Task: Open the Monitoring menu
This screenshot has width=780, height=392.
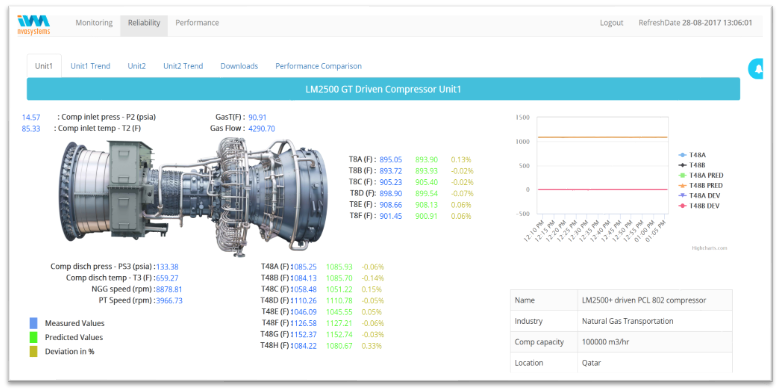Action: coord(94,23)
